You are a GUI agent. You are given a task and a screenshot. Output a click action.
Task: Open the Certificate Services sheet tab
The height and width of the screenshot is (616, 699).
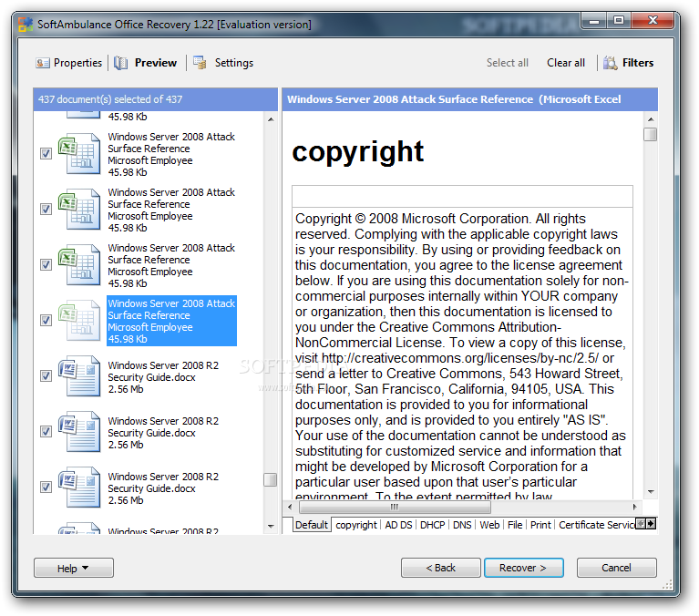596,525
